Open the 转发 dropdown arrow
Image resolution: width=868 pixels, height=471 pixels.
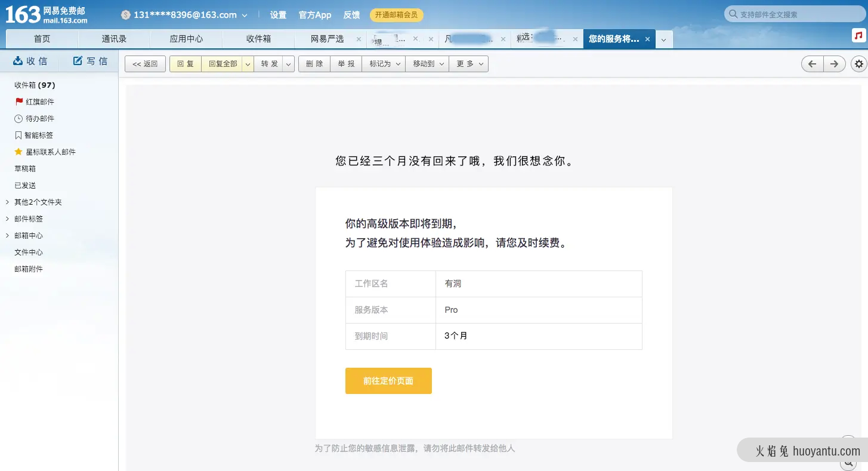pos(289,64)
